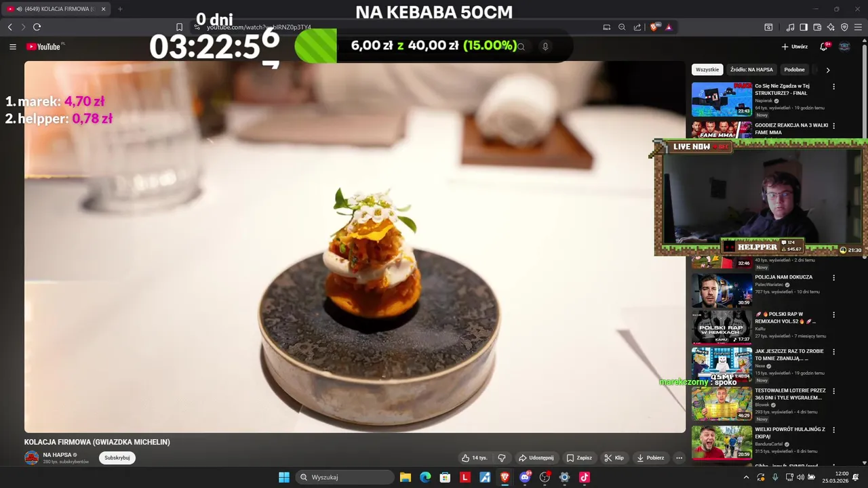Viewport: 868px width, 488px height.
Task: Open Brave Rewards triangle icon
Action: coord(669,27)
